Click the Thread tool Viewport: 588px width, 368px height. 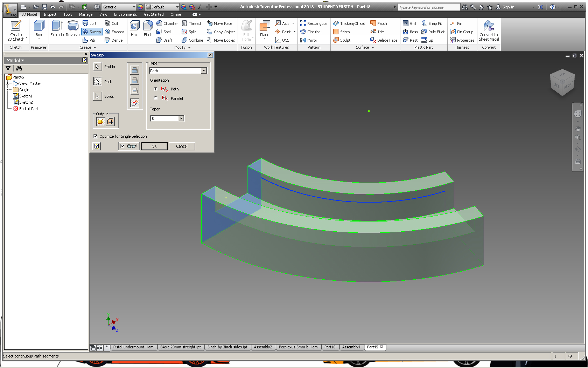(191, 23)
